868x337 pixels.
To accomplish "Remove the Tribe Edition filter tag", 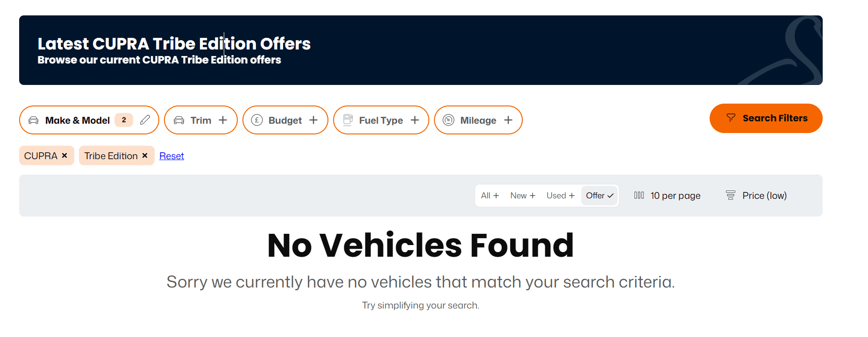I will pyautogui.click(x=145, y=155).
